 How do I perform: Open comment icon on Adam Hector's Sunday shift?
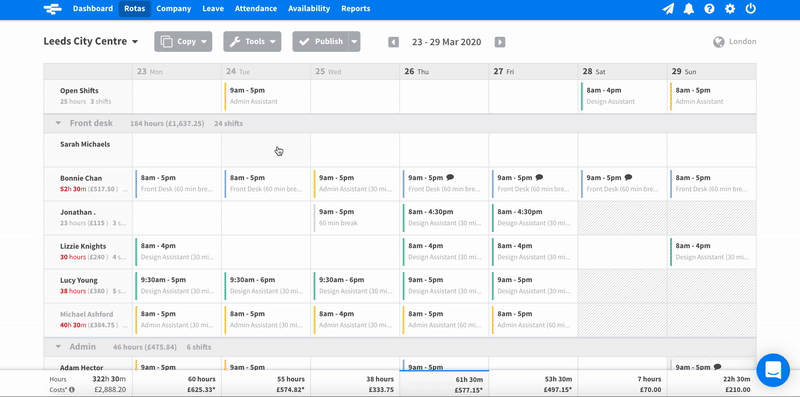(717, 367)
